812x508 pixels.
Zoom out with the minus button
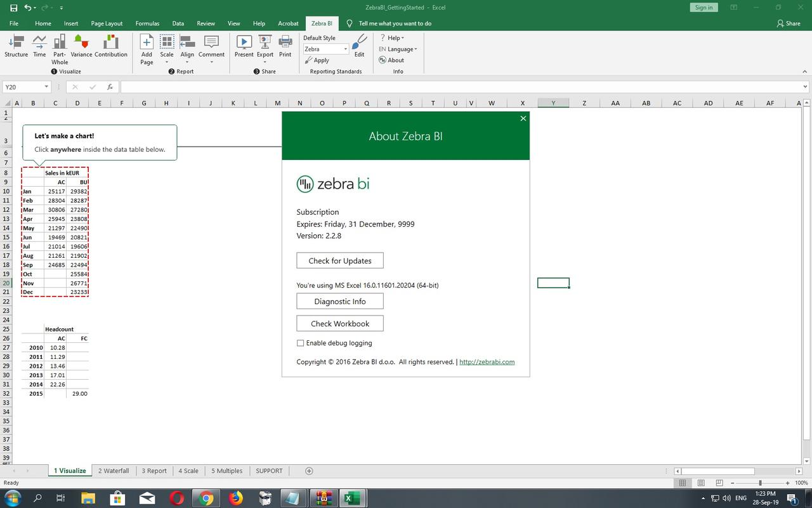point(732,483)
